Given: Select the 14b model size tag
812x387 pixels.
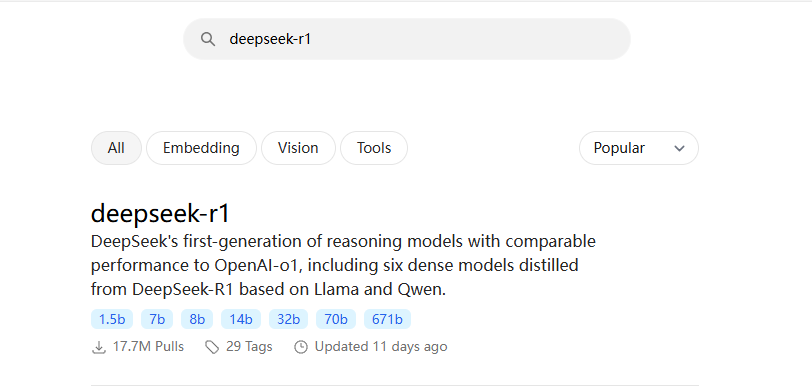Looking at the screenshot, I should pyautogui.click(x=241, y=319).
